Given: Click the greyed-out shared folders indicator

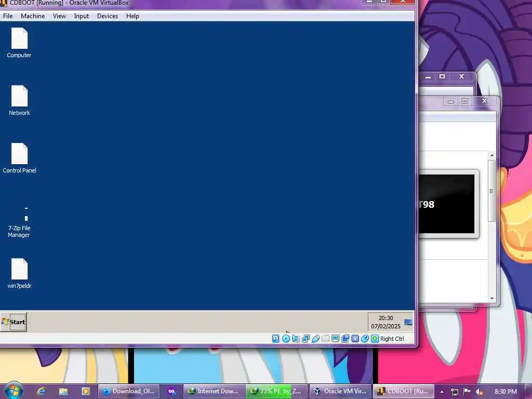Looking at the screenshot, I should point(325,339).
